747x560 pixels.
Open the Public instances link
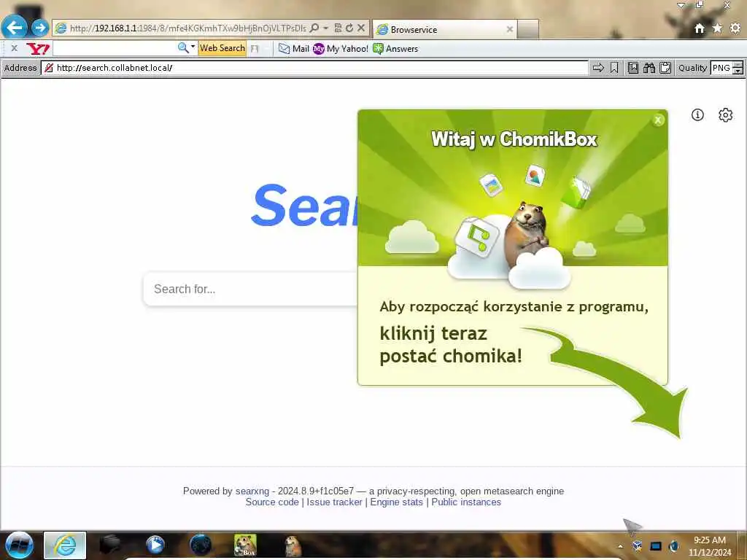coord(466,502)
